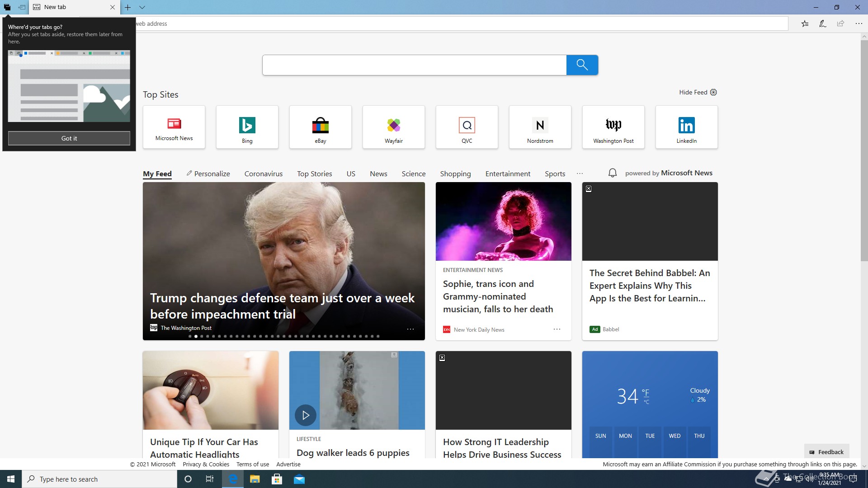The height and width of the screenshot is (488, 868).
Task: Open the Favorites hub star icon
Action: (805, 23)
